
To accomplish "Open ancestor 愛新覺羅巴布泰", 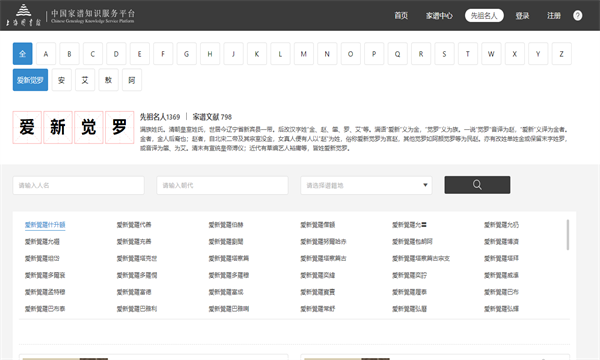I will (x=45, y=309).
